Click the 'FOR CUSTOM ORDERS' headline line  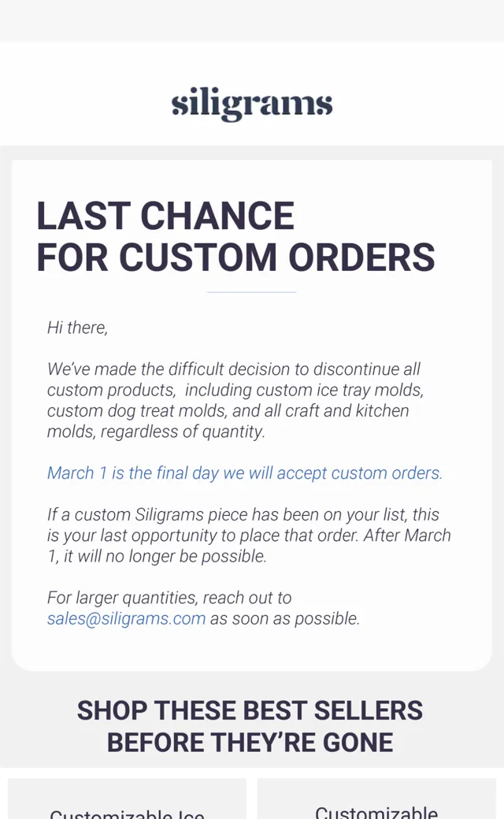pyautogui.click(x=235, y=258)
